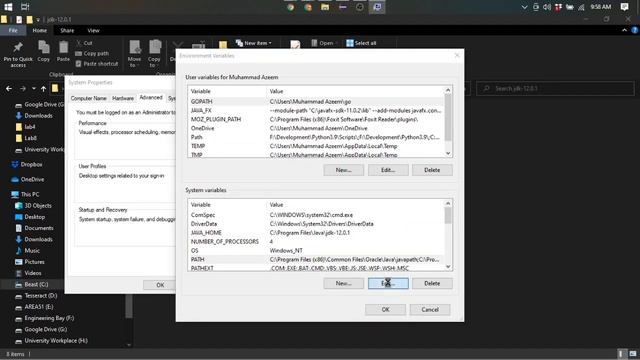Select Beast (C:) drive in sidebar
The height and width of the screenshot is (360, 640).
(x=31, y=284)
